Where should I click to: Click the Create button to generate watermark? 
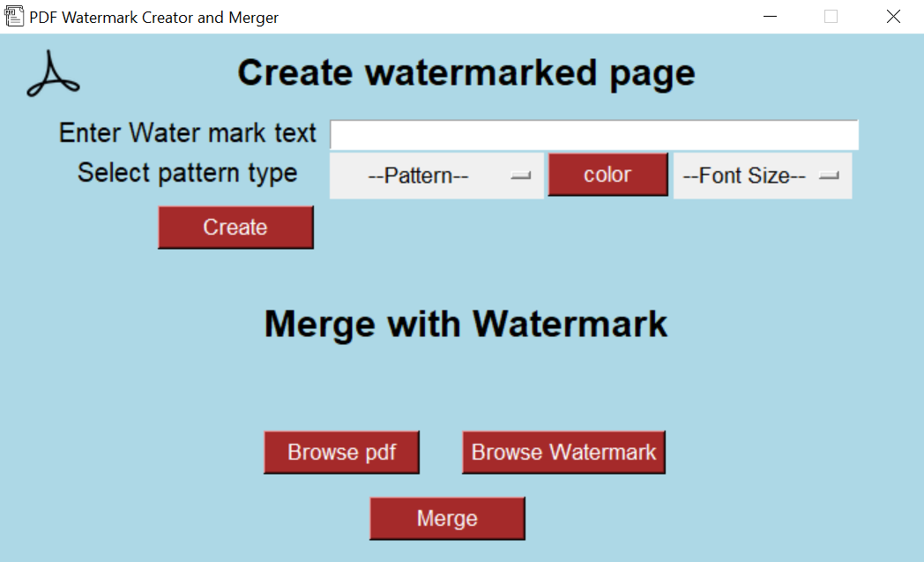(x=235, y=227)
